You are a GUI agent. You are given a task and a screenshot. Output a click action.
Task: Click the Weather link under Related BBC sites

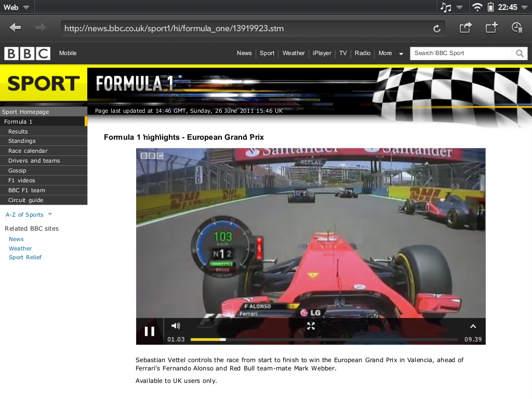coord(20,248)
